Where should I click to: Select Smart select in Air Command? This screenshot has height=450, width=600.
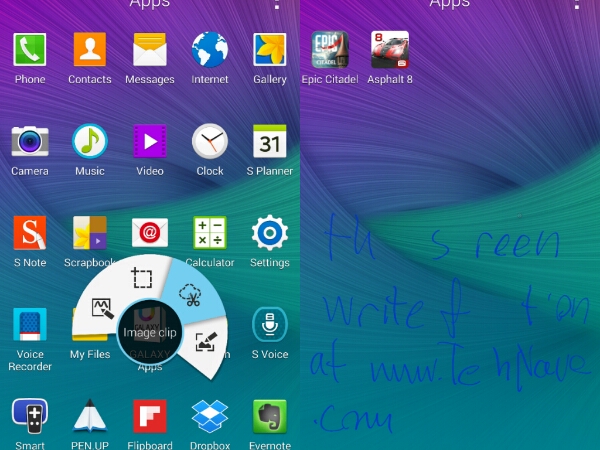tap(142, 278)
